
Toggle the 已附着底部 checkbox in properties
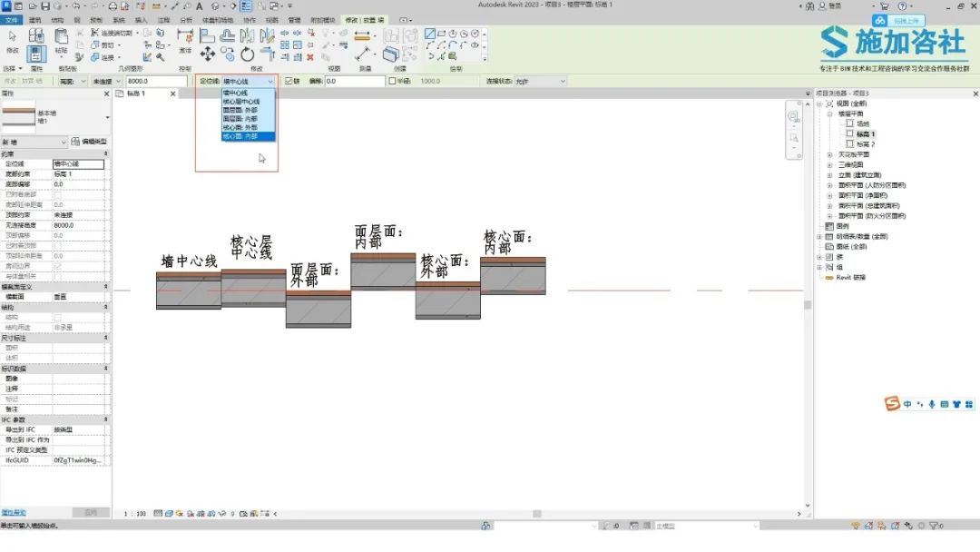coord(57,195)
